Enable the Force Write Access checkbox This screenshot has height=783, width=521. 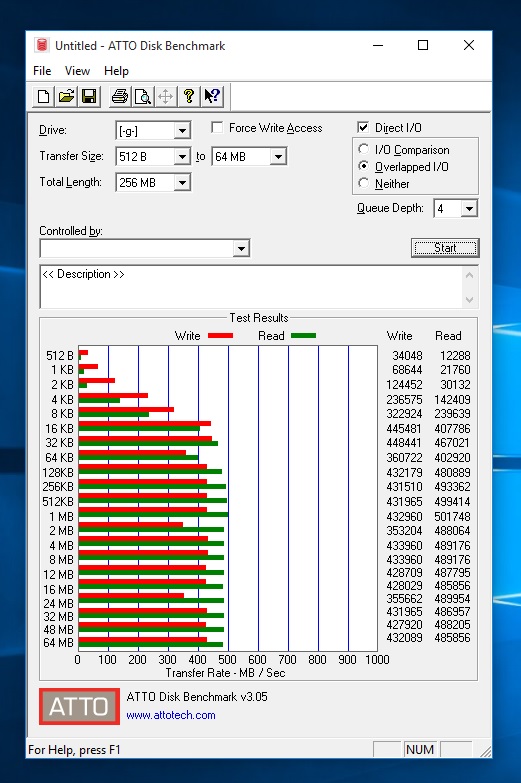[x=217, y=128]
